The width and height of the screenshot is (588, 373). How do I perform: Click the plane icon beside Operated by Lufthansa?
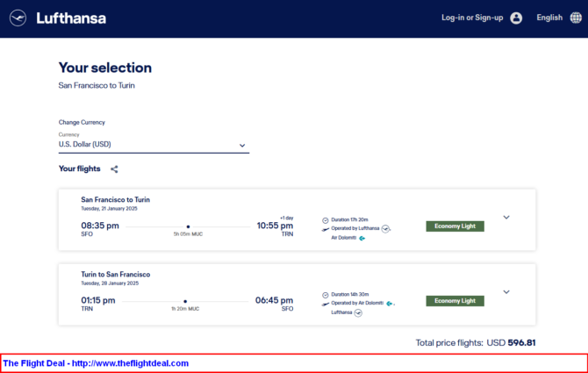click(325, 229)
